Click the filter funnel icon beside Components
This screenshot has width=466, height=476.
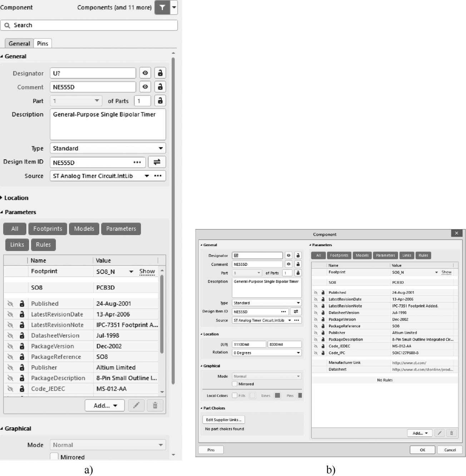[162, 8]
